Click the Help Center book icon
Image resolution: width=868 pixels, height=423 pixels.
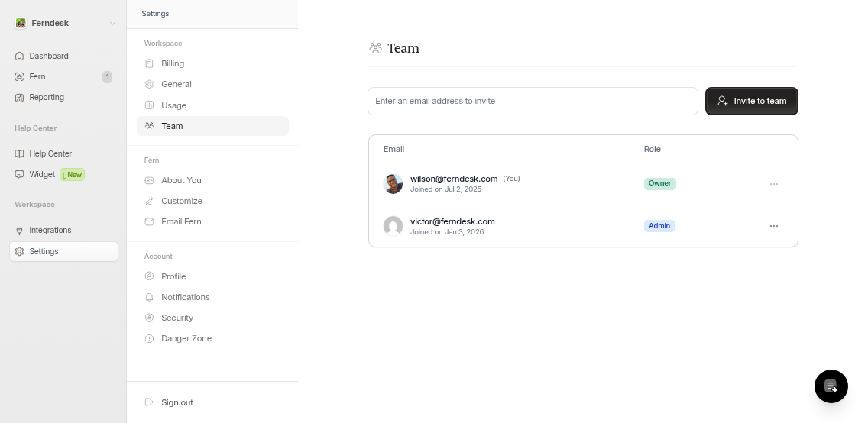point(19,153)
